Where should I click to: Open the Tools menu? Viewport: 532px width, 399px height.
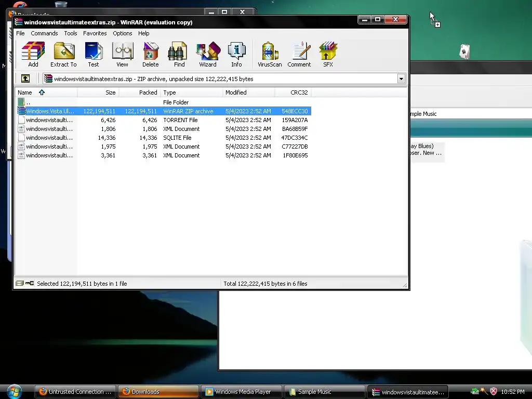tap(71, 33)
